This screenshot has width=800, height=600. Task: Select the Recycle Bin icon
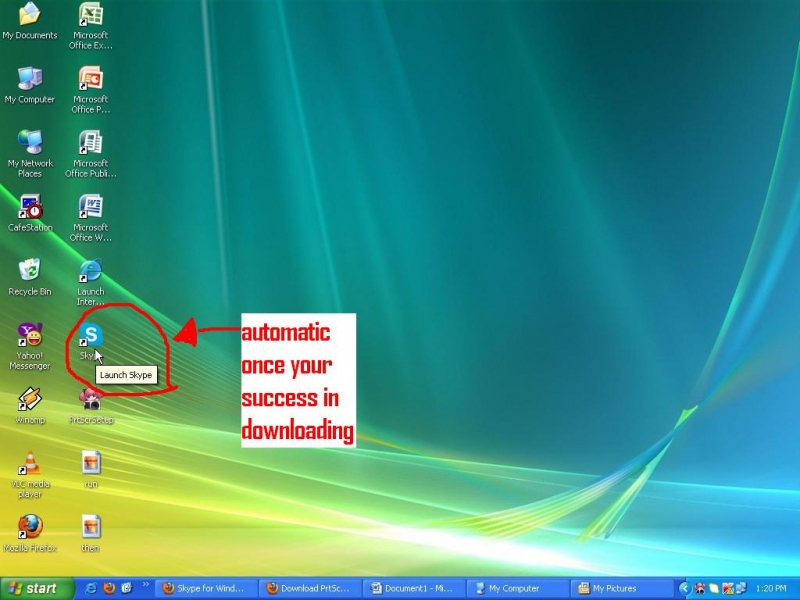click(30, 277)
